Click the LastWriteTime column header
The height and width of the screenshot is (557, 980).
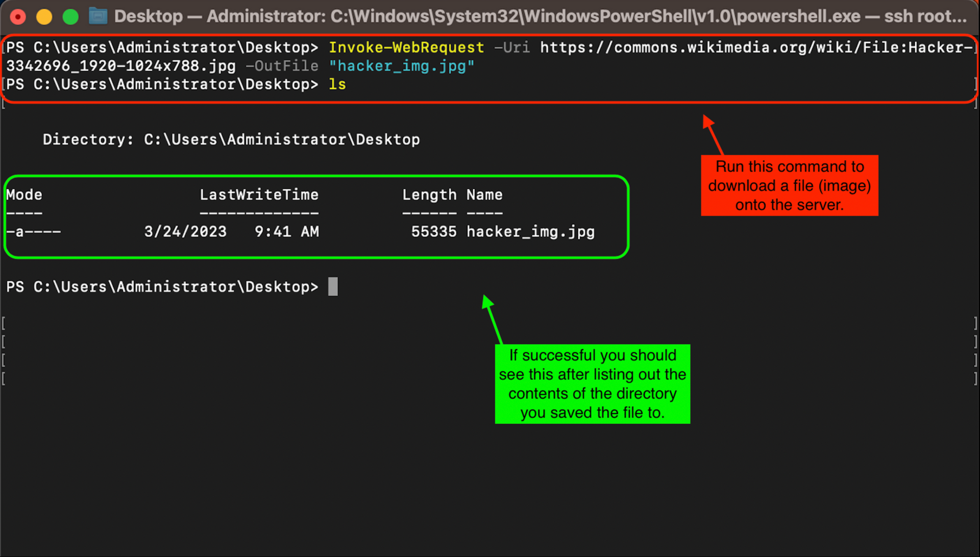(x=259, y=195)
